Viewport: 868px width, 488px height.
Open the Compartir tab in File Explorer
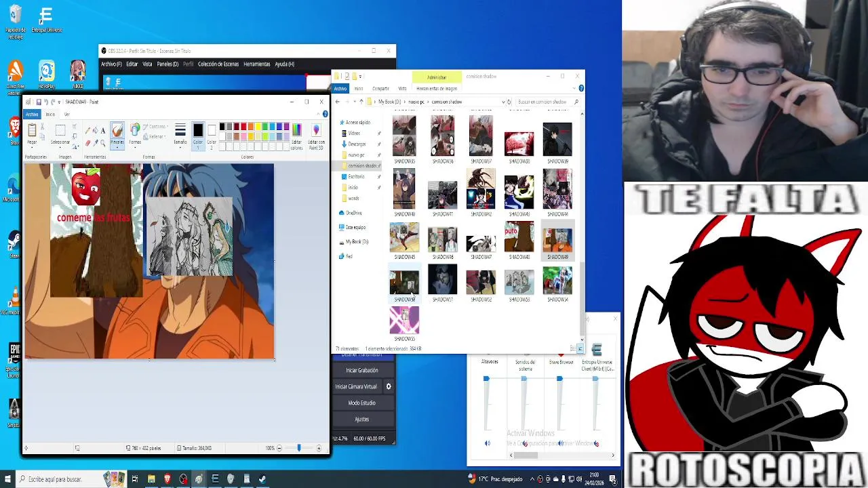pos(380,88)
